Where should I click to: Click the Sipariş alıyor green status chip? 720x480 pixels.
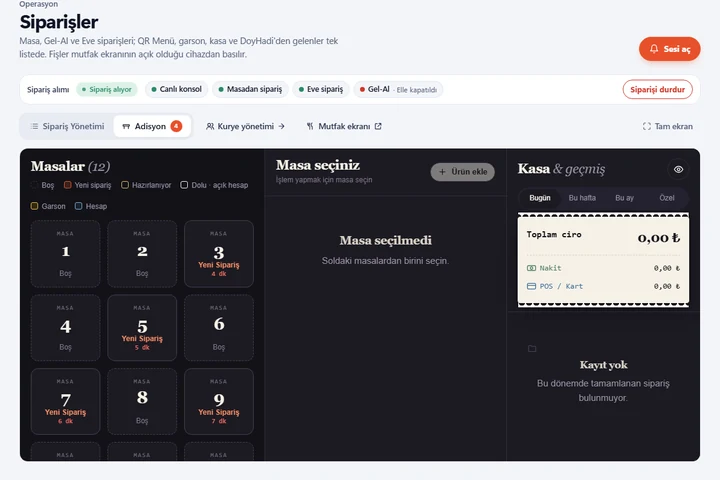(107, 89)
